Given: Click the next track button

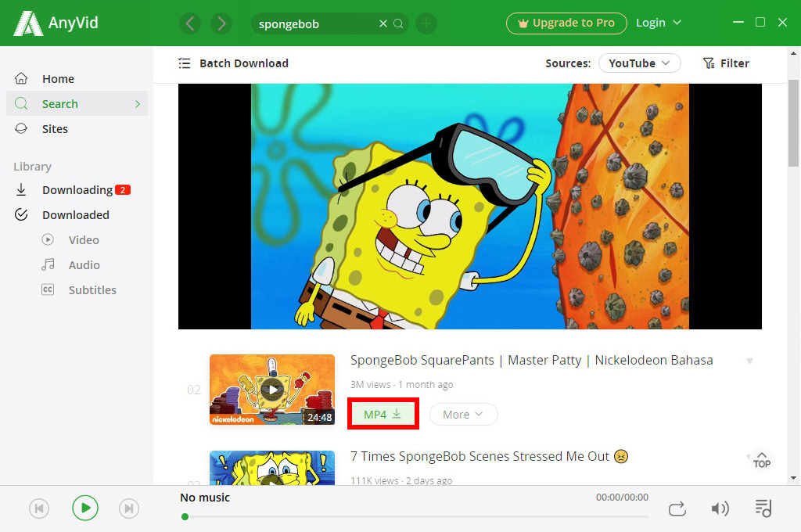Looking at the screenshot, I should [x=129, y=509].
